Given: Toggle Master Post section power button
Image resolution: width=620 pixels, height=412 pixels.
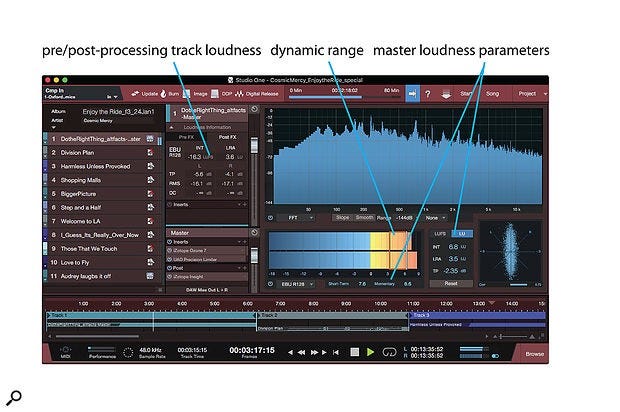Looking at the screenshot, I should [170, 268].
